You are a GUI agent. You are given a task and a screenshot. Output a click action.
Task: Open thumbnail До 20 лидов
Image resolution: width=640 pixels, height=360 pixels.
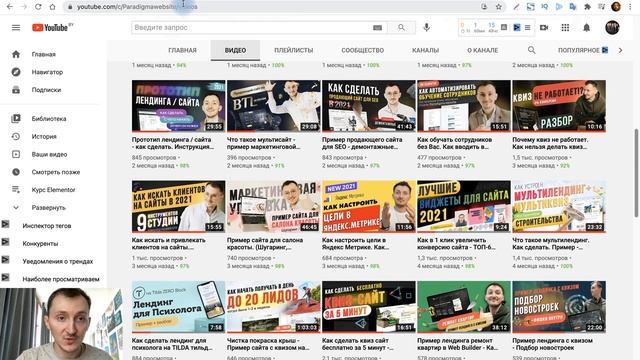coord(273,307)
